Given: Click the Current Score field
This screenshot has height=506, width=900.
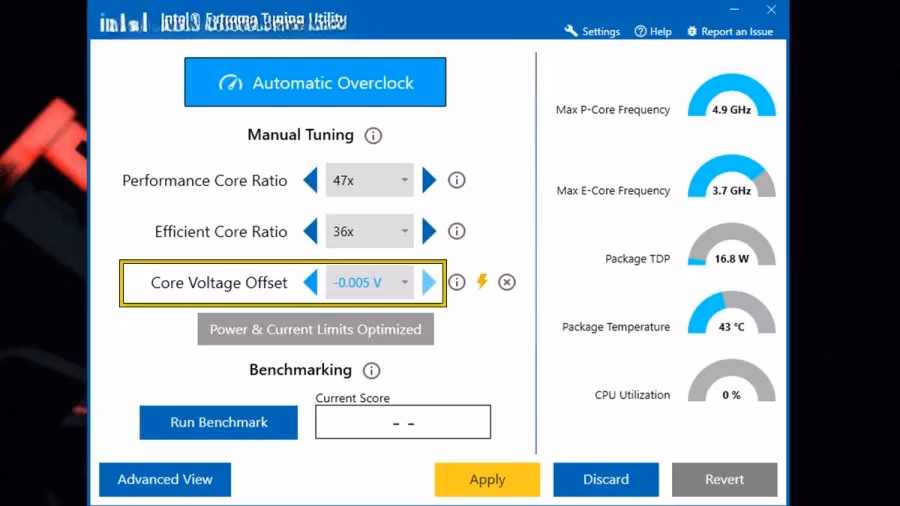Looking at the screenshot, I should pyautogui.click(x=403, y=422).
